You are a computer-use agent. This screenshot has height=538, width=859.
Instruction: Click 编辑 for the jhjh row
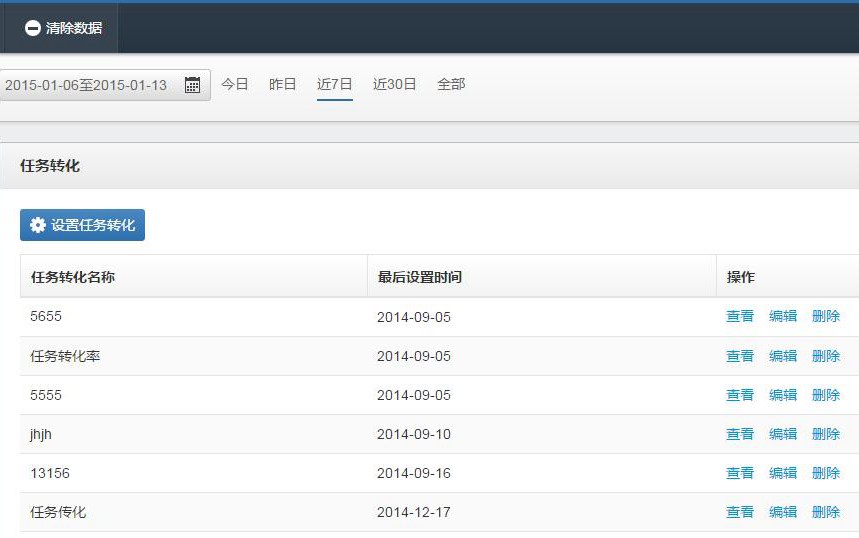click(783, 434)
